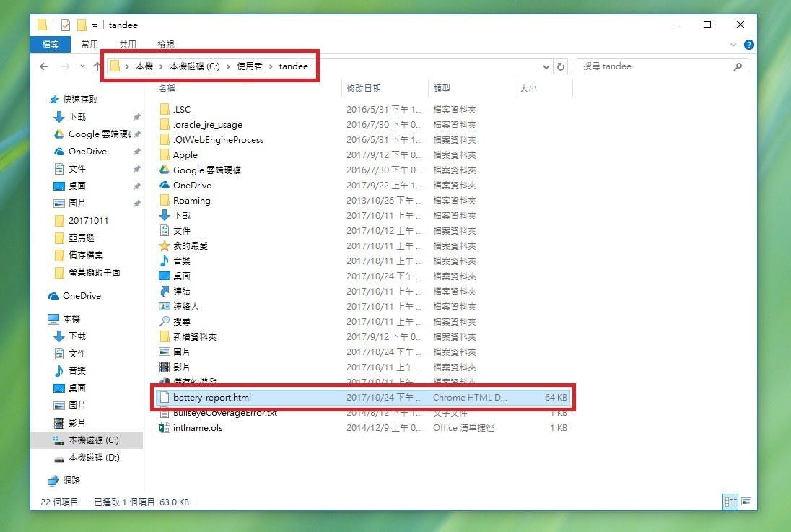Viewport: 791px width, 532px height.
Task: Switch to the 檢視 ribbon tab
Action: (x=166, y=45)
